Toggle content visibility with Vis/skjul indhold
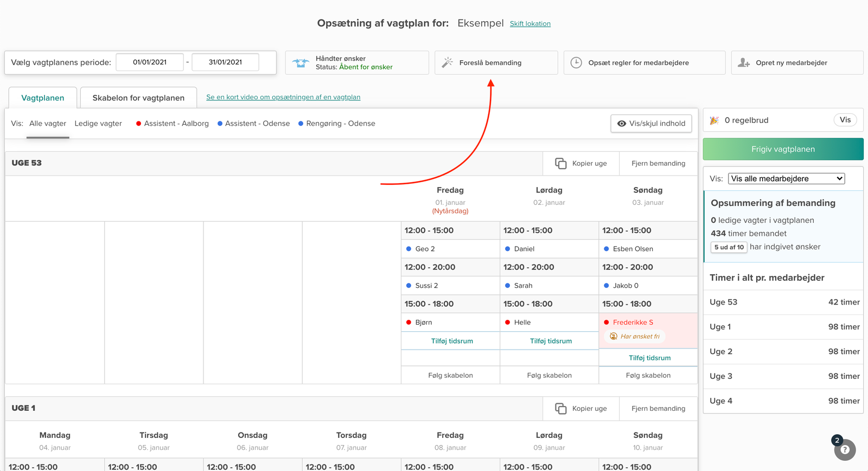This screenshot has width=868, height=471. point(651,124)
